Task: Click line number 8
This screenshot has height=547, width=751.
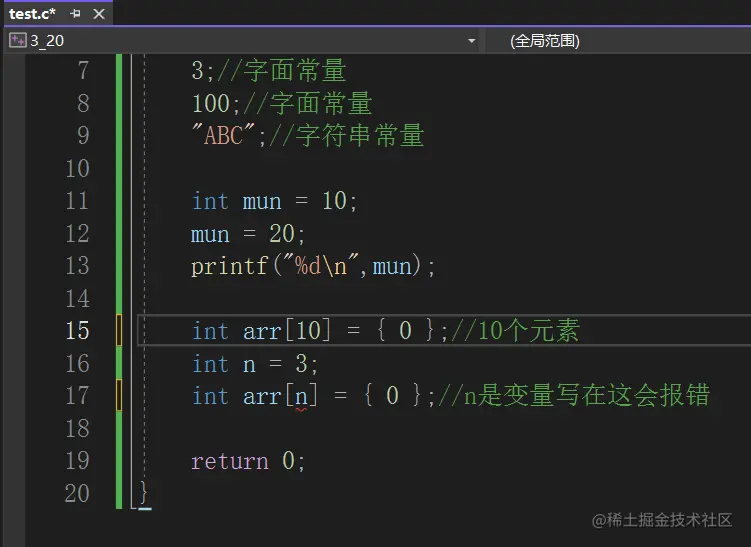Action: [83, 103]
